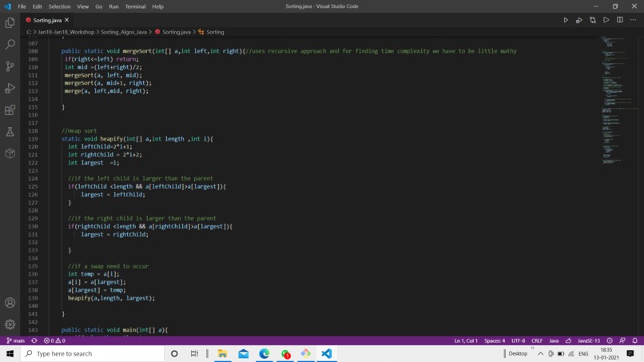Open the View menu
Image resolution: width=644 pixels, height=362 pixels.
[82, 6]
